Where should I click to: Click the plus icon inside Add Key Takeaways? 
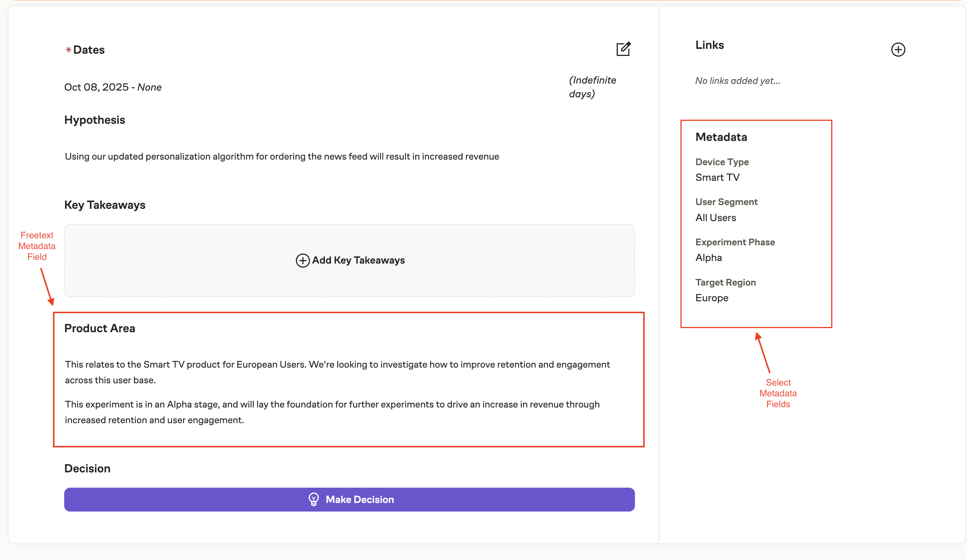tap(303, 261)
